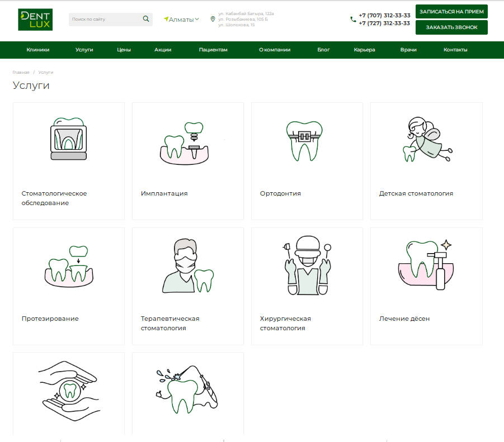
Task: Click the search magnifier icon
Action: (146, 19)
